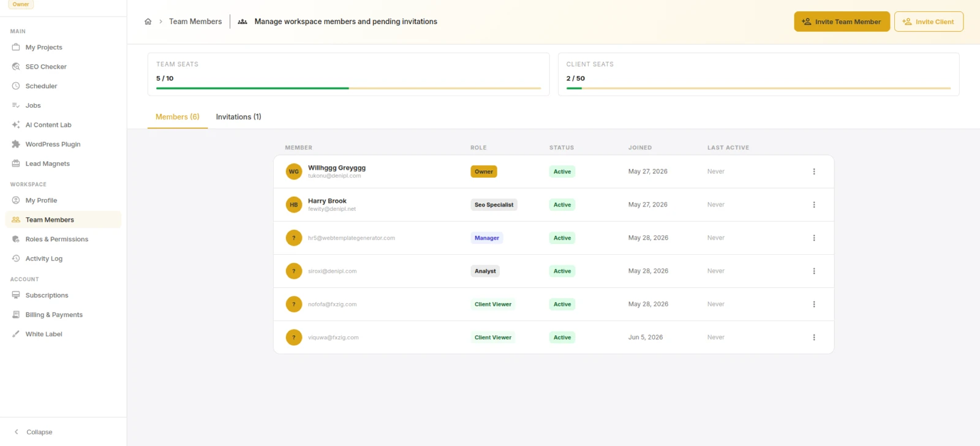This screenshot has width=980, height=446.
Task: Click the WG avatar of Willhggg Greyggg
Action: [294, 172]
